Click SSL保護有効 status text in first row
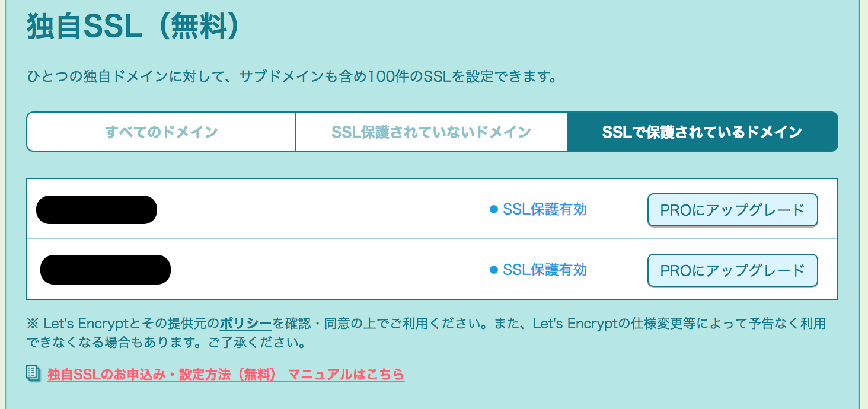868x409 pixels. coord(545,209)
